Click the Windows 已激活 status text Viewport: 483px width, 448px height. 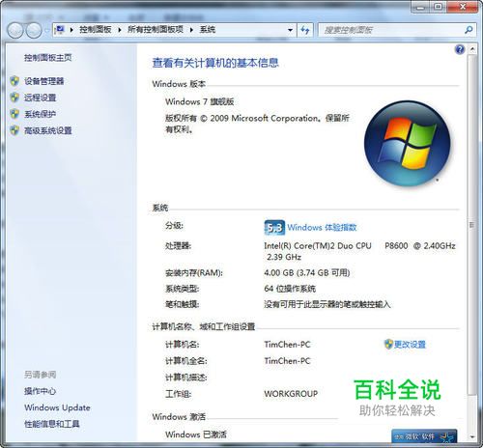point(196,434)
